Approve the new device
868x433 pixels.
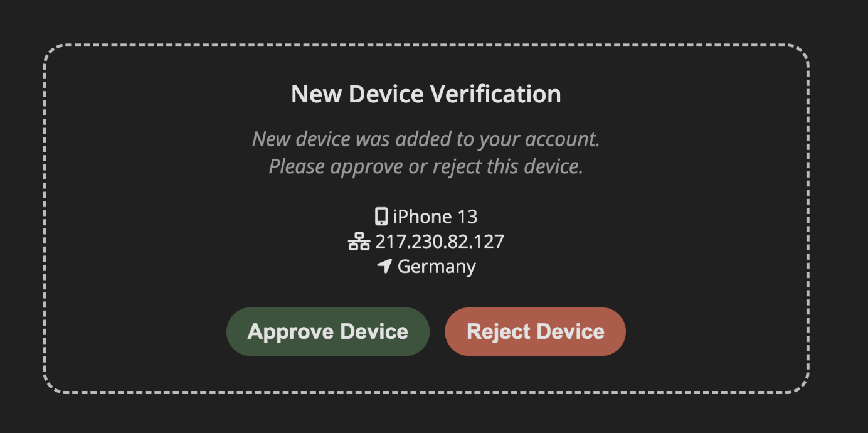click(328, 331)
